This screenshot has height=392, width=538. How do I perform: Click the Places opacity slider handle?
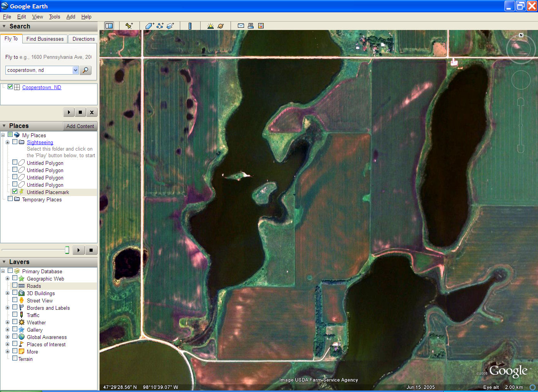click(x=67, y=250)
